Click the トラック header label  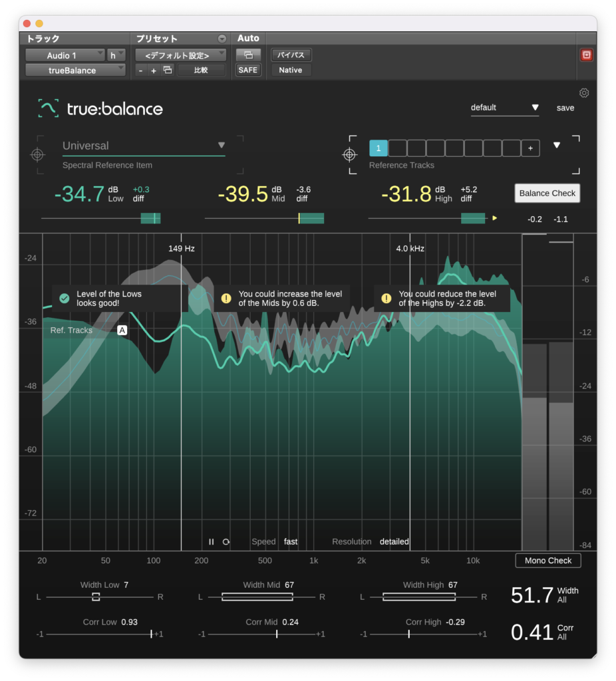(43, 39)
